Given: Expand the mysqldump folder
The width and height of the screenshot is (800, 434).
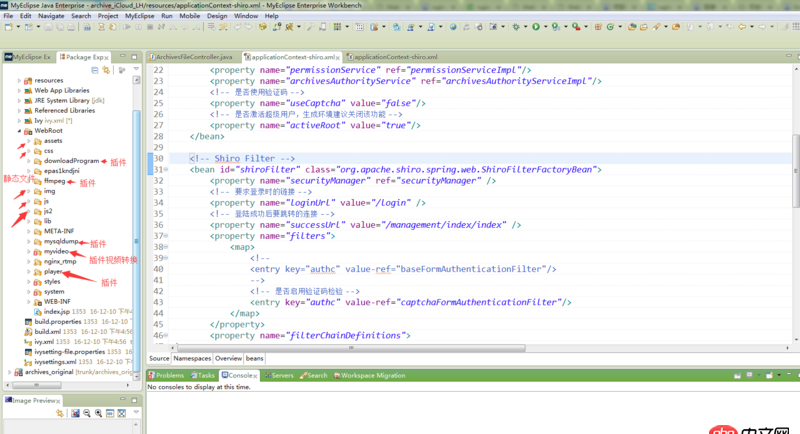Looking at the screenshot, I should coord(29,241).
